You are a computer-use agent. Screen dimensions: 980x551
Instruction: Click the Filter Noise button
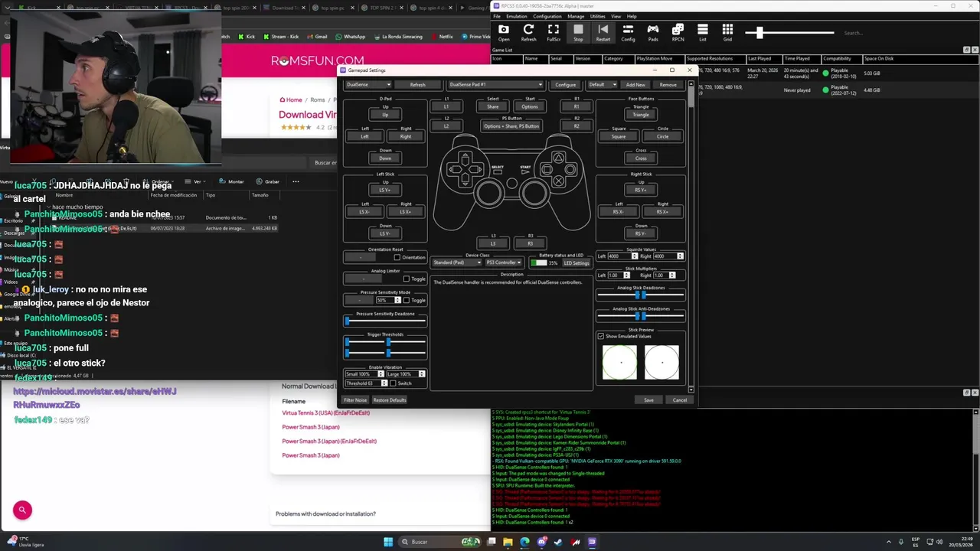click(x=355, y=400)
